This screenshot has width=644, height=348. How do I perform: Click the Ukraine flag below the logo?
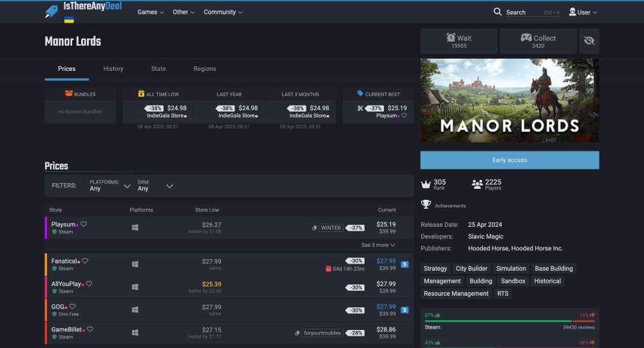(69, 20)
